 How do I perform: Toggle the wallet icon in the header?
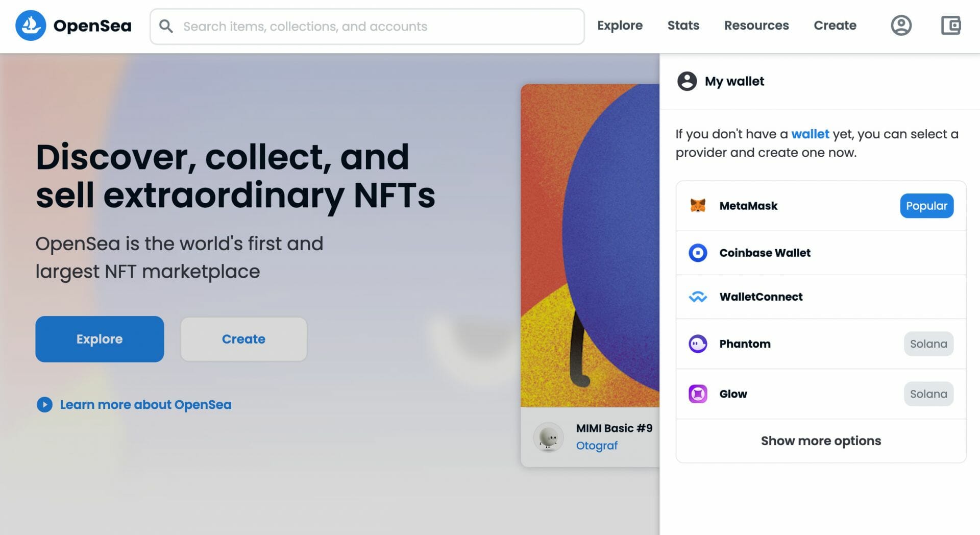pyautogui.click(x=951, y=26)
